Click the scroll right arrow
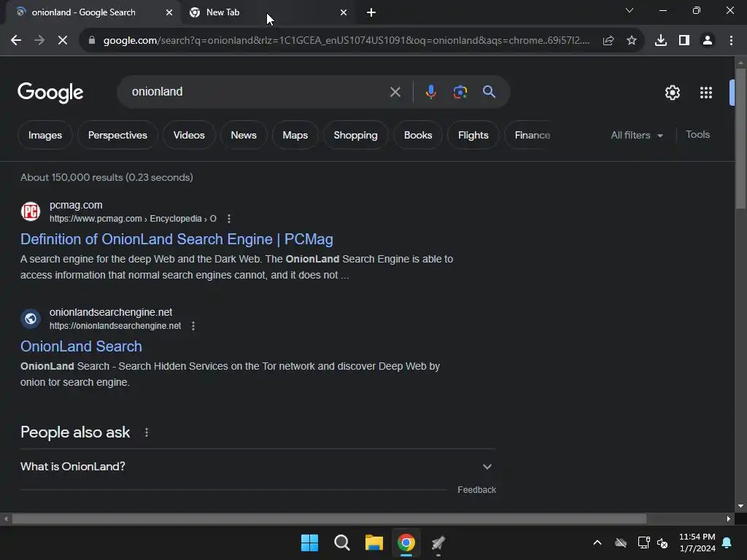 [729, 519]
